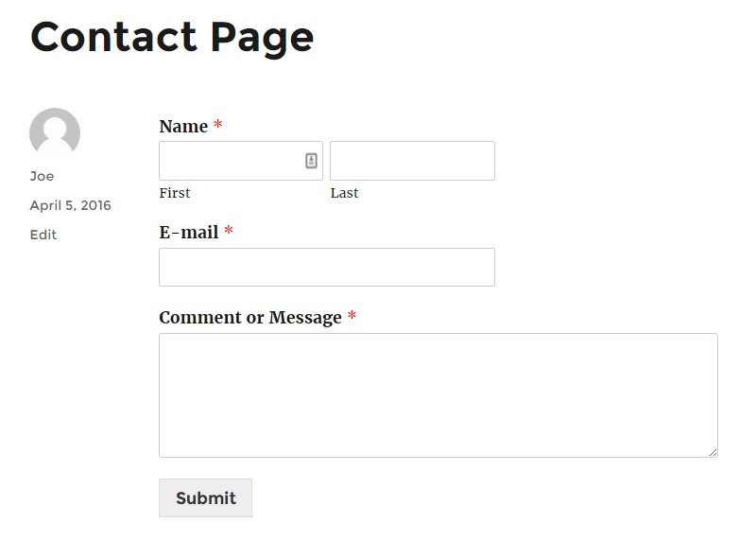Image resolution: width=756 pixels, height=541 pixels.
Task: Click the red asterisk beside Comment or Message
Action: pyautogui.click(x=352, y=316)
